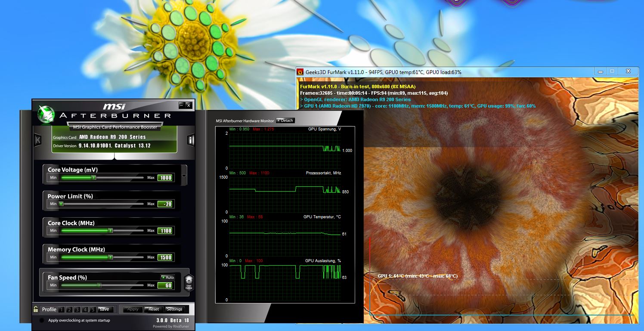Screen dimensions: 644x331
Task: Click the Memory Clock slider handle
Action: pos(111,257)
